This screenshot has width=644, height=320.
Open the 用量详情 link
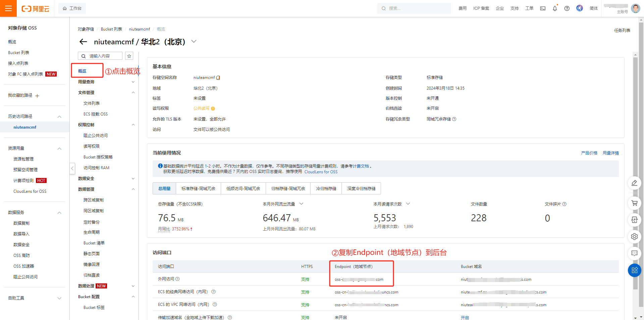point(610,153)
